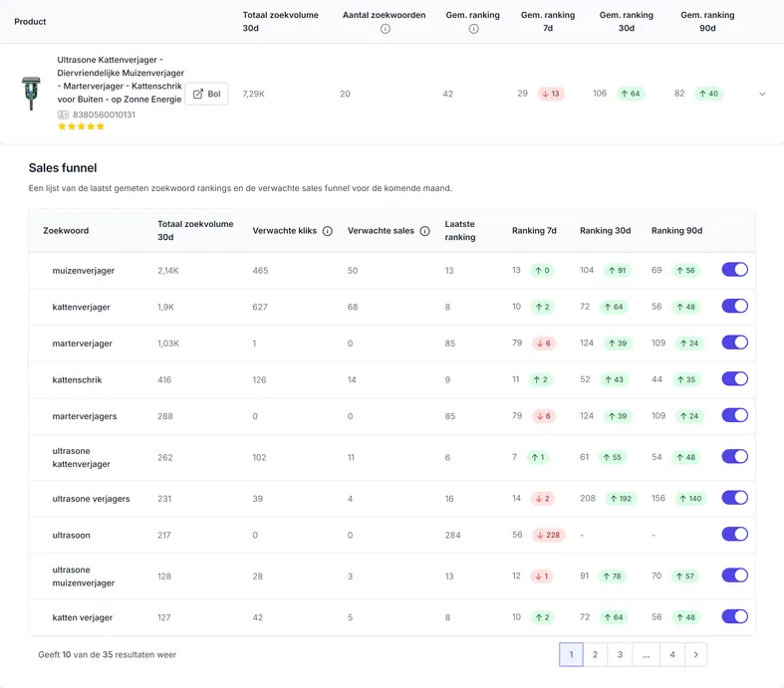Click info icon next to Aantal zoekwoorden
This screenshot has width=784, height=688.
tap(385, 29)
